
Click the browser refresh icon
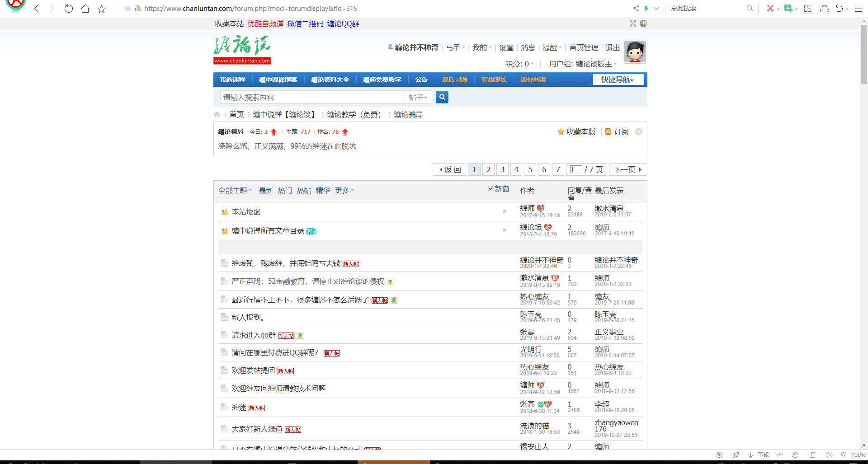point(68,9)
